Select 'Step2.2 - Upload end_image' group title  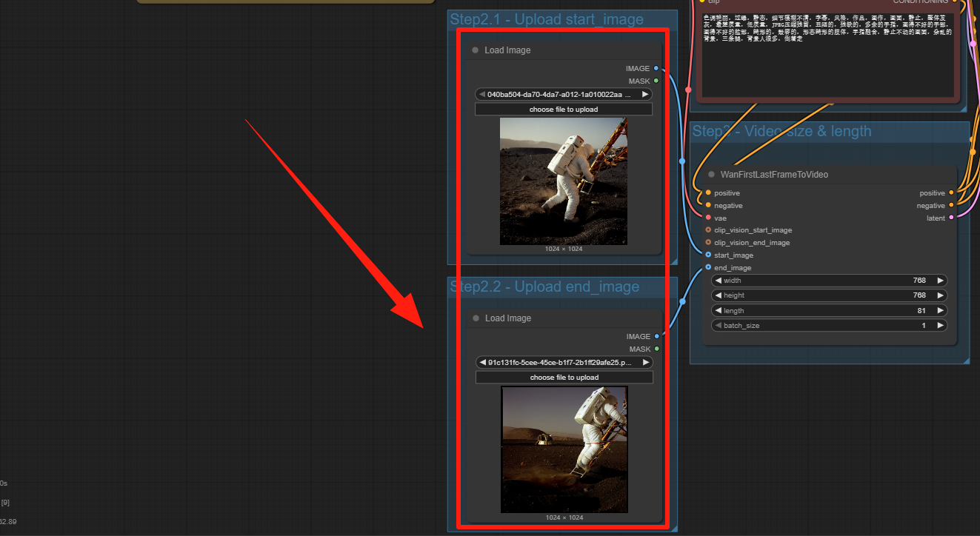click(544, 287)
